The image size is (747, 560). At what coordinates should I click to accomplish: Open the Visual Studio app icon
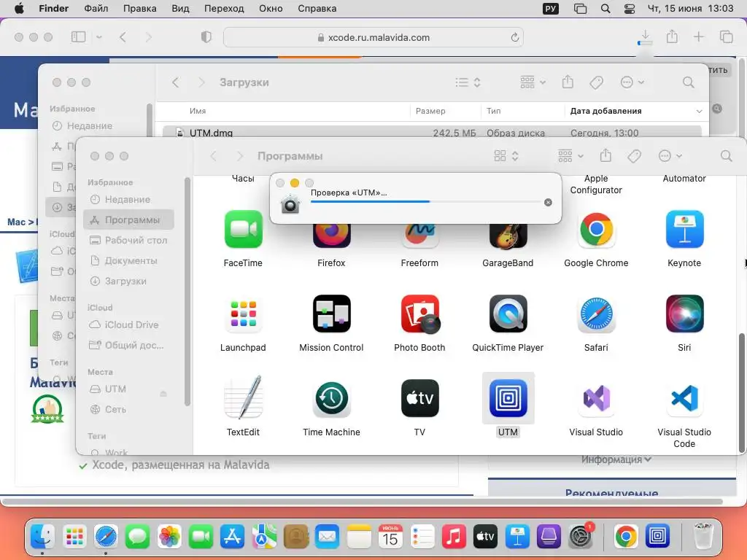(596, 398)
